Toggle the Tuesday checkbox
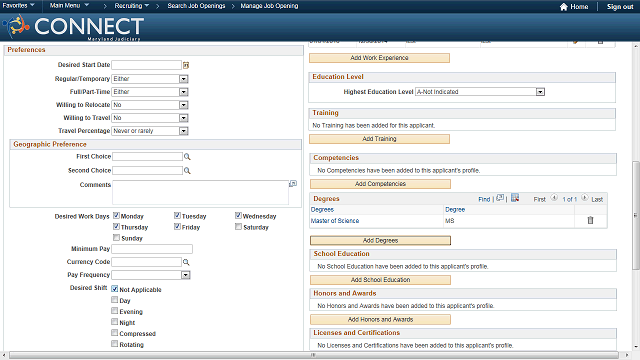Image resolution: width=640 pixels, height=360 pixels. click(177, 216)
